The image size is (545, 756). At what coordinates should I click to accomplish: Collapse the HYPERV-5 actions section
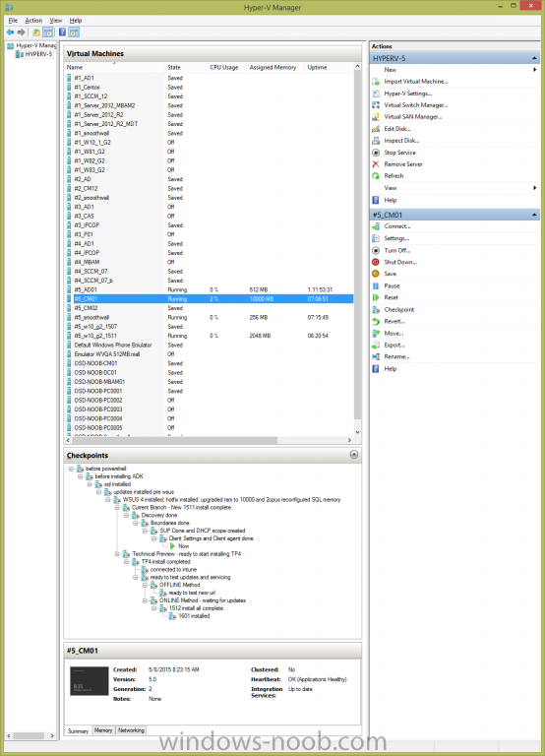tap(534, 58)
